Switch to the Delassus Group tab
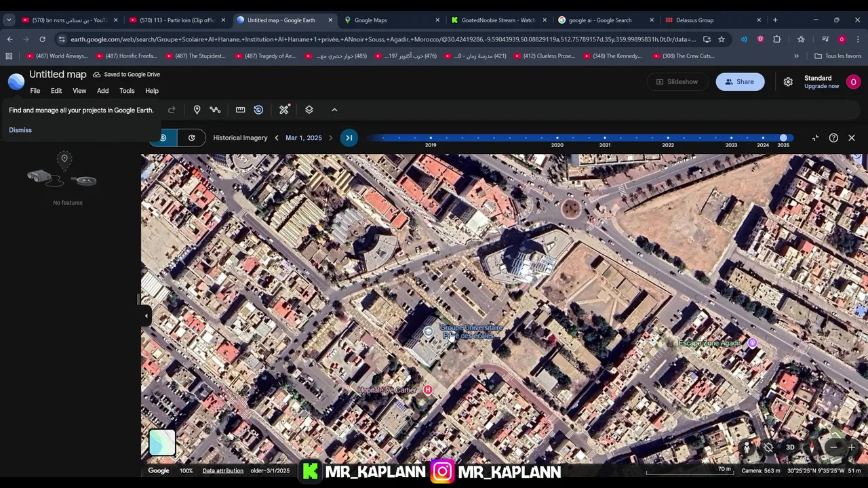 tap(713, 20)
